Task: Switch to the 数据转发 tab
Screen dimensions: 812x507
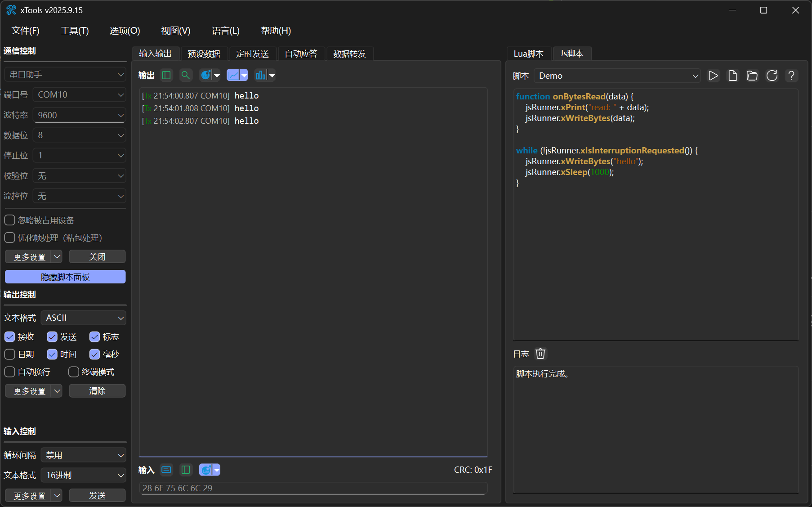Action: [x=350, y=54]
